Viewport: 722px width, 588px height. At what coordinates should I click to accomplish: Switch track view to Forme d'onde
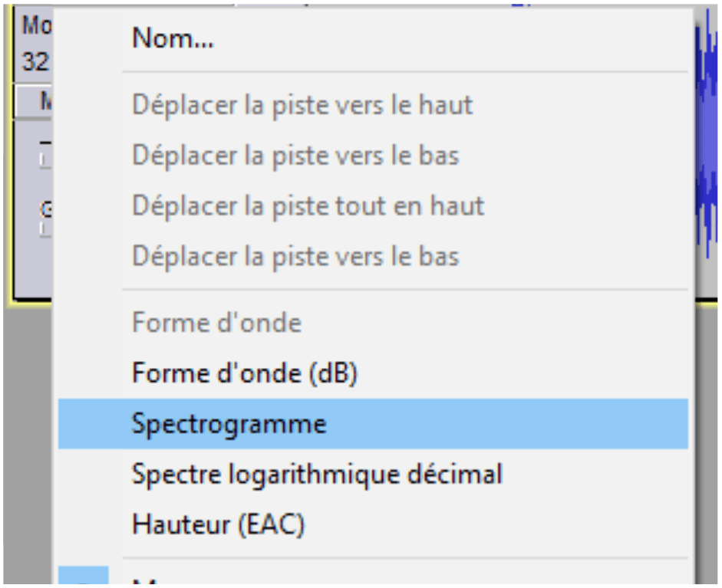pos(216,323)
